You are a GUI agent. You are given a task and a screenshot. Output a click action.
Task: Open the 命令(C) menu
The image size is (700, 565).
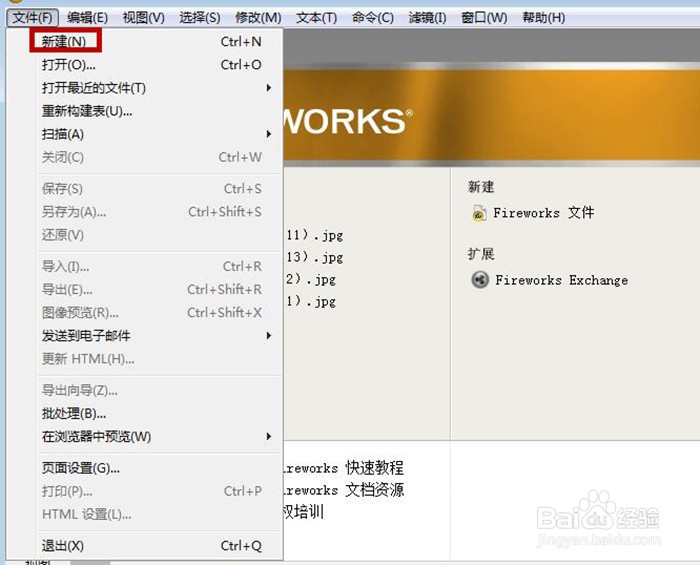pyautogui.click(x=372, y=18)
